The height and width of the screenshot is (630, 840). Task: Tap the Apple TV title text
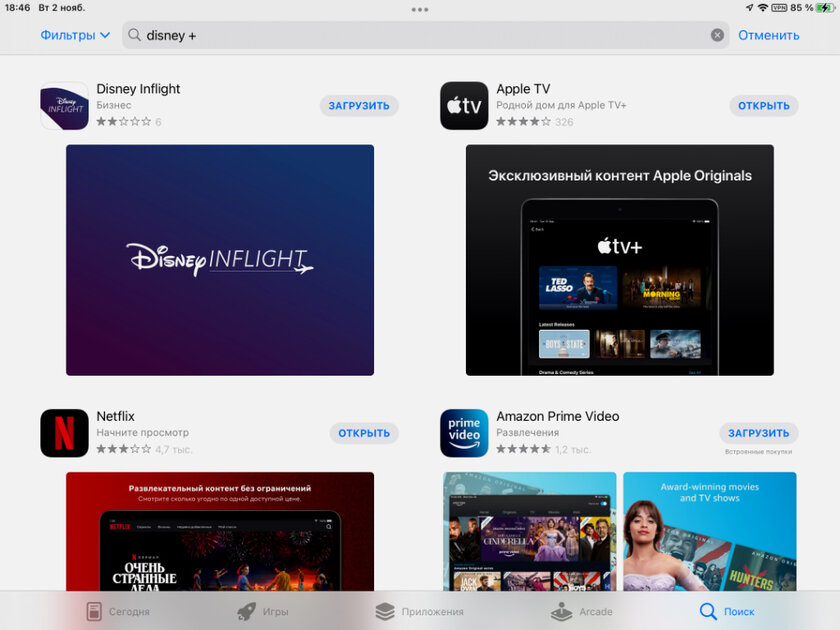click(523, 89)
